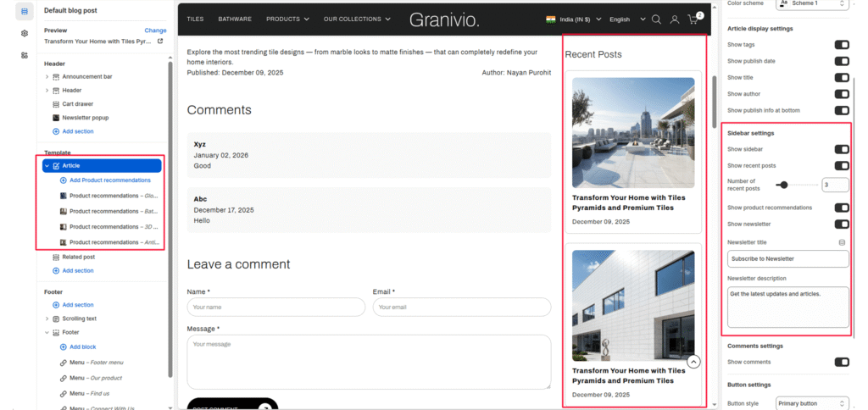Click the scroll-to-top arrow button
Screen dimensions: 868x410
tap(693, 362)
